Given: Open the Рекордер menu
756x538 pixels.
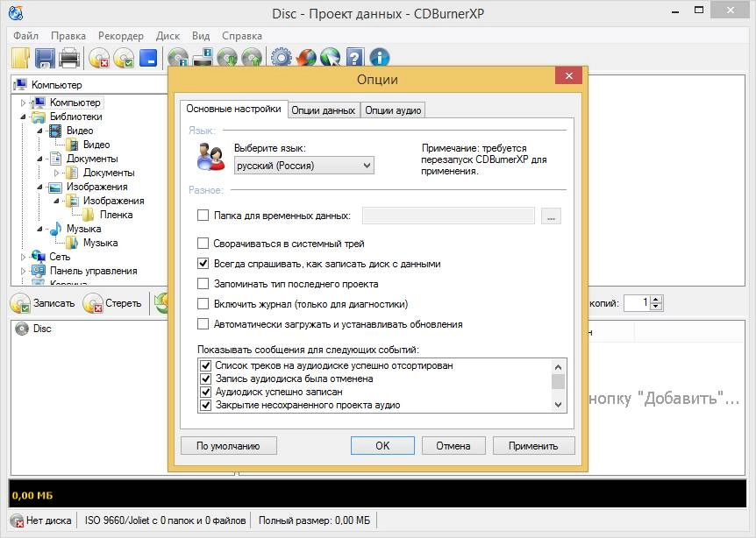Looking at the screenshot, I should point(120,36).
